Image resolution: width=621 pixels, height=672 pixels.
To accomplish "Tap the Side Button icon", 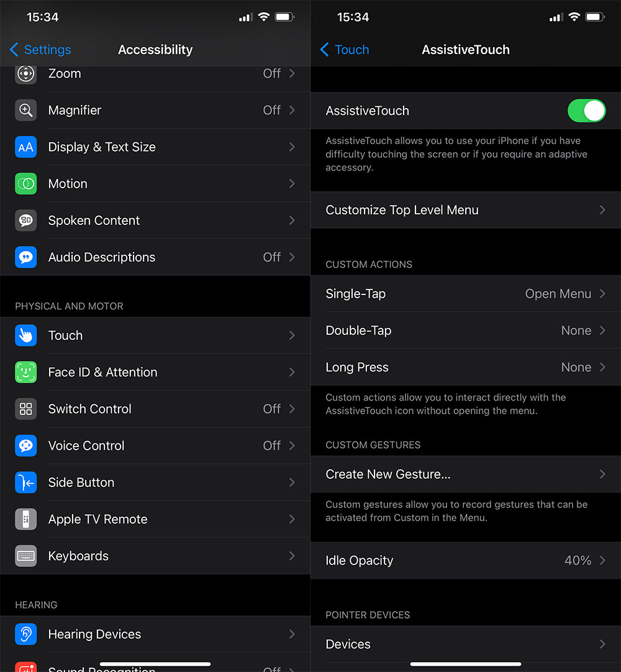I will pyautogui.click(x=25, y=483).
